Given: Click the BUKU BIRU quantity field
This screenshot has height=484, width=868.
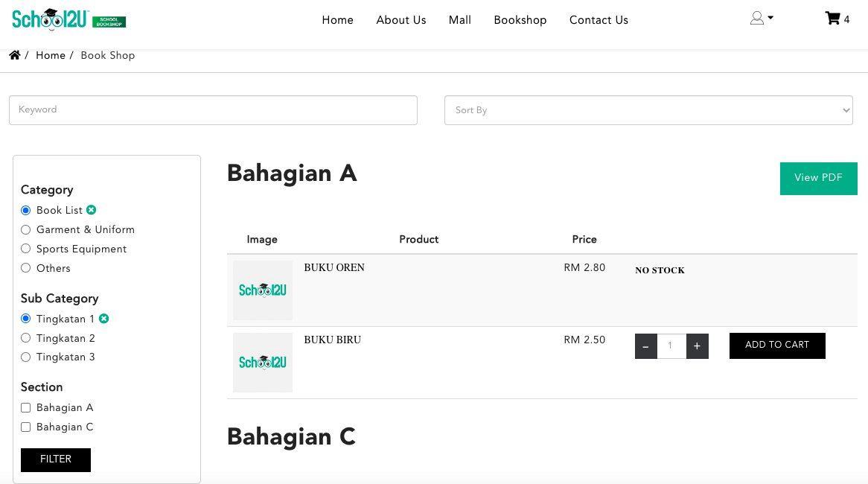Looking at the screenshot, I should point(671,346).
